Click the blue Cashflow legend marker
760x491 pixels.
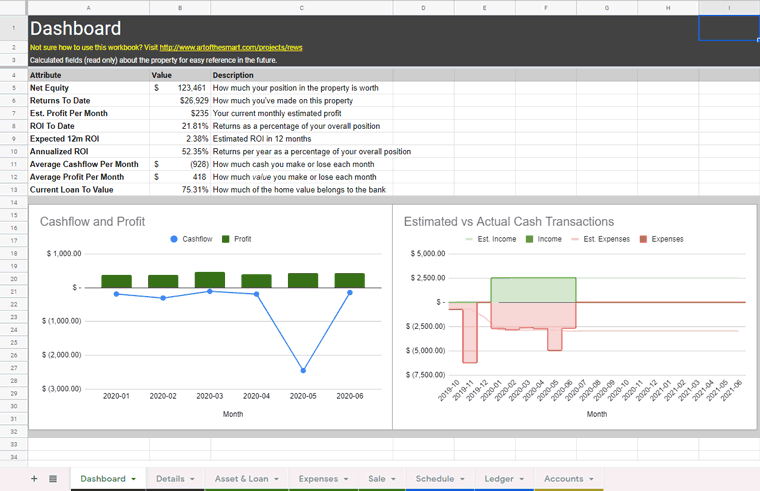click(174, 239)
